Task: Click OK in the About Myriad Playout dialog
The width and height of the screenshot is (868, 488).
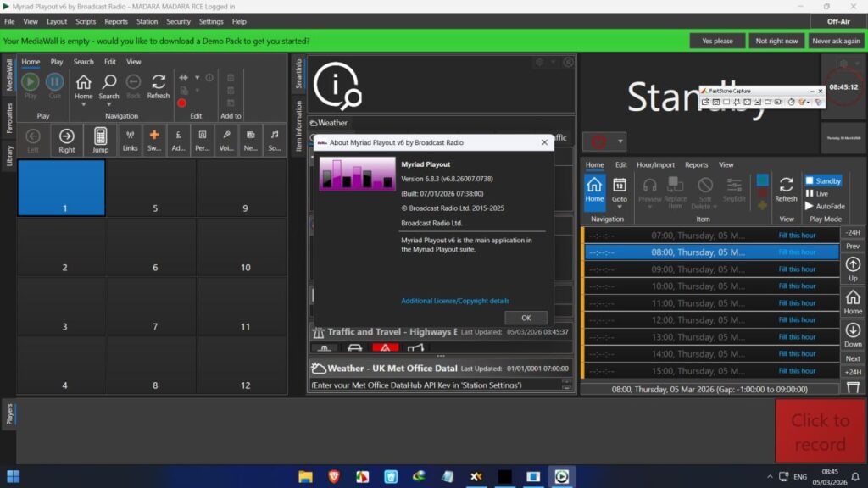Action: click(x=526, y=315)
